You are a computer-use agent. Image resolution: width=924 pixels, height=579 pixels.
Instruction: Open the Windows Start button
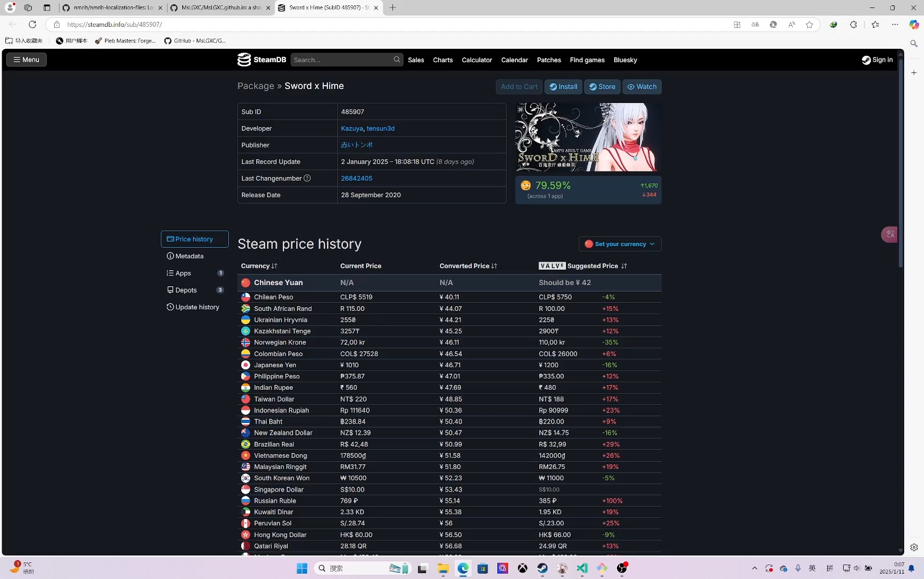point(302,568)
